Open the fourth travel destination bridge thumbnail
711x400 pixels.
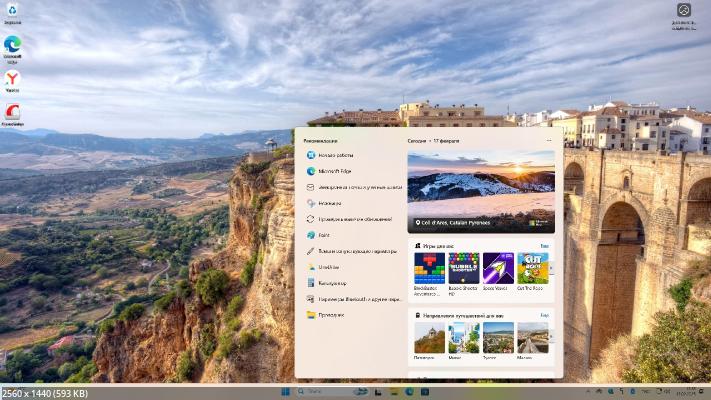533,338
